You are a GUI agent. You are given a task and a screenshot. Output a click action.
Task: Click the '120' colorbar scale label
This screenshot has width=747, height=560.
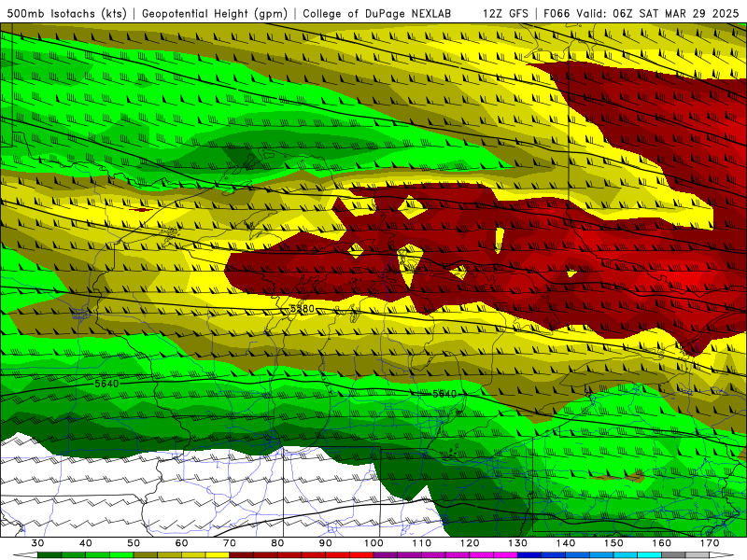coord(470,543)
